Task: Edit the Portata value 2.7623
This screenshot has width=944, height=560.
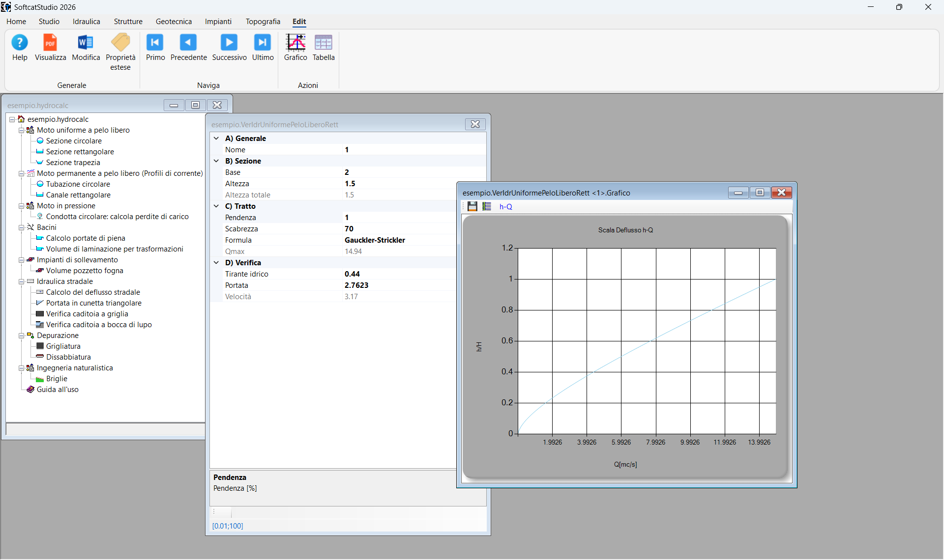Action: pos(399,285)
